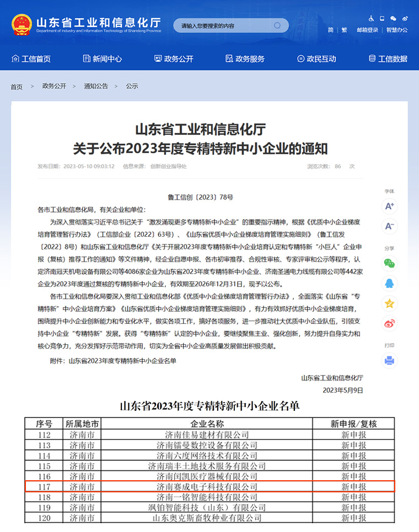Click the search magnifier icon
The image size is (419, 532).
coord(278,25)
